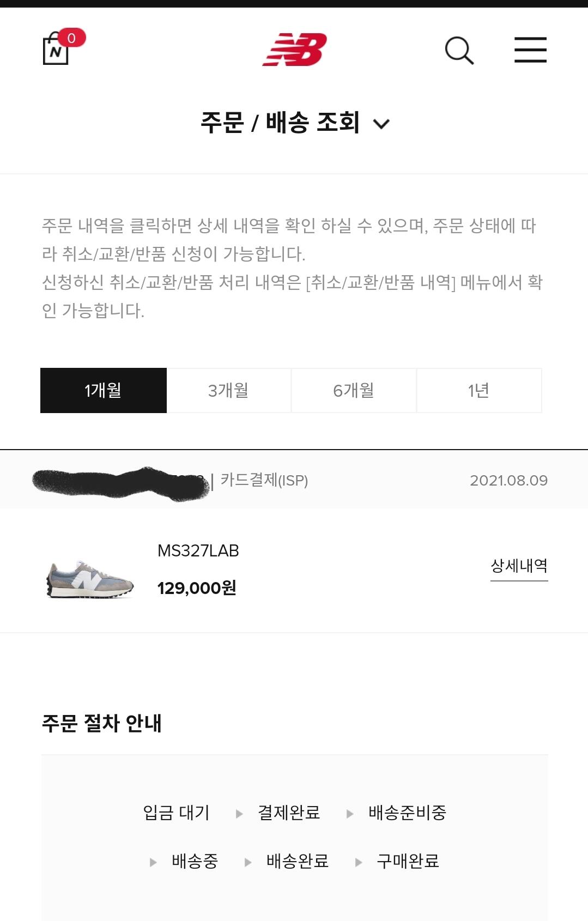Select the 1년 period filter

(x=479, y=390)
